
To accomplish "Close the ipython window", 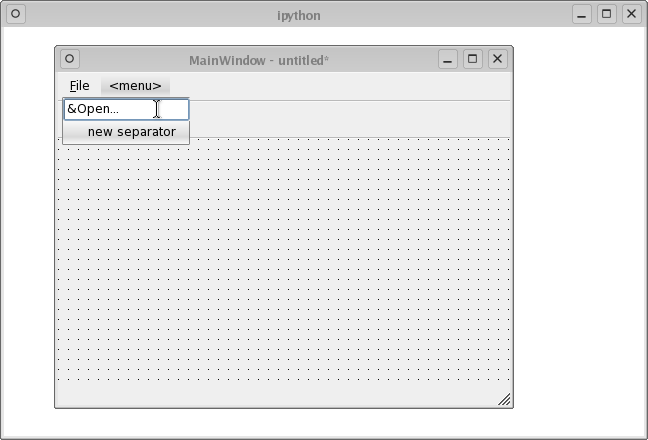I will [631, 14].
